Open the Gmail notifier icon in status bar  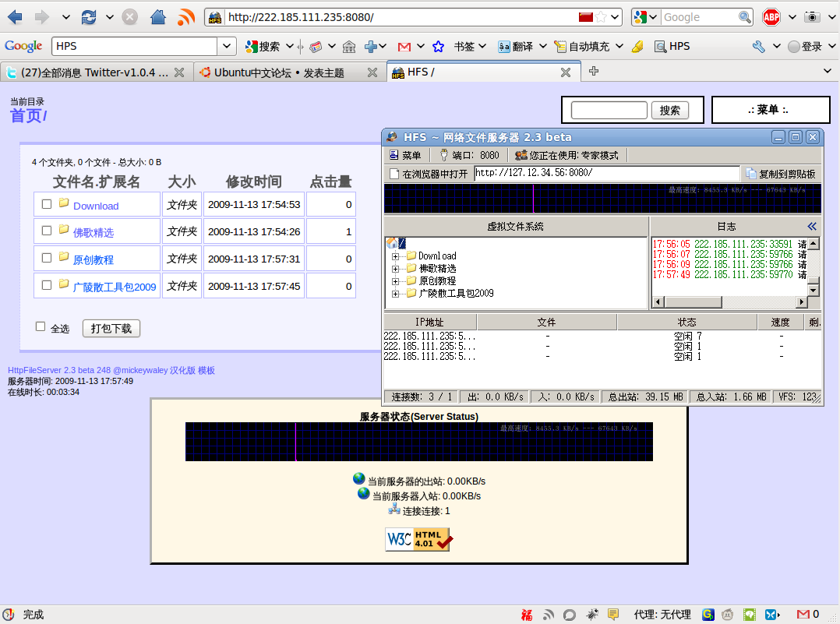click(803, 615)
